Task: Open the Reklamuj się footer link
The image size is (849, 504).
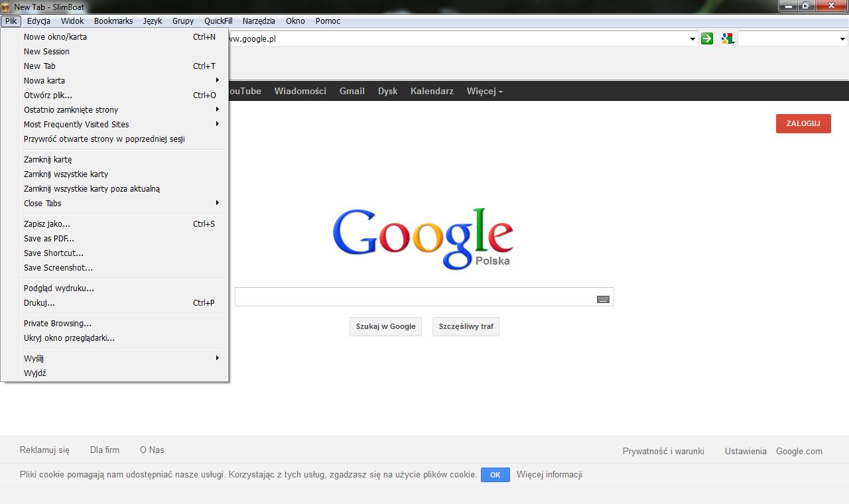Action: tap(44, 450)
